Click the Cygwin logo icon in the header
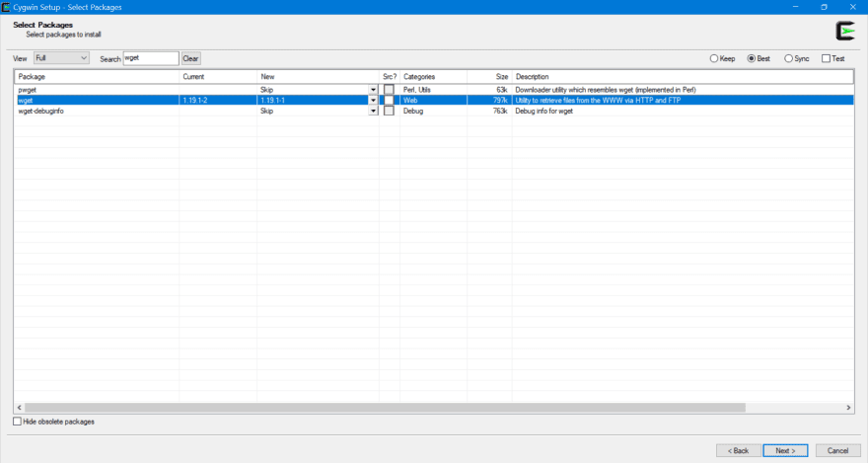 pyautogui.click(x=844, y=31)
